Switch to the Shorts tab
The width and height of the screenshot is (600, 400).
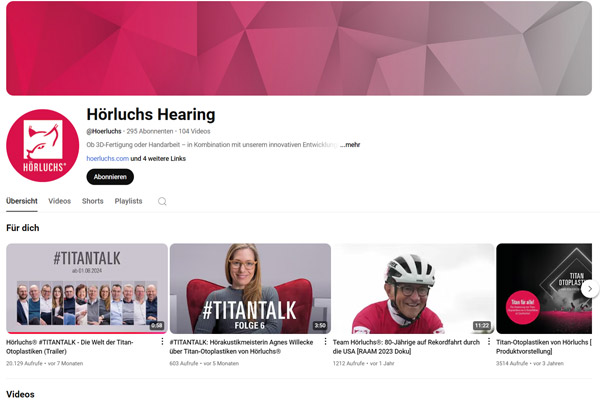tap(93, 201)
